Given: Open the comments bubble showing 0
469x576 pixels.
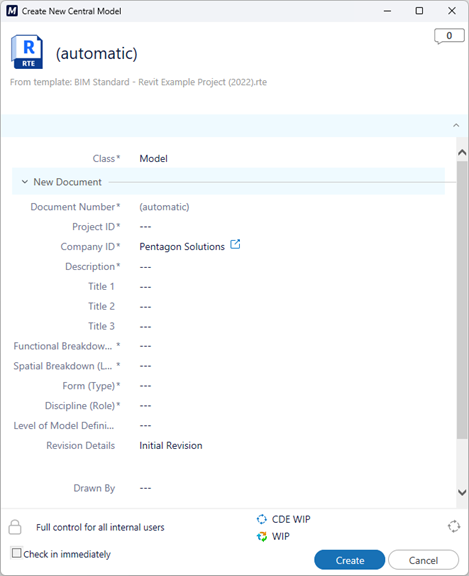Looking at the screenshot, I should [449, 36].
